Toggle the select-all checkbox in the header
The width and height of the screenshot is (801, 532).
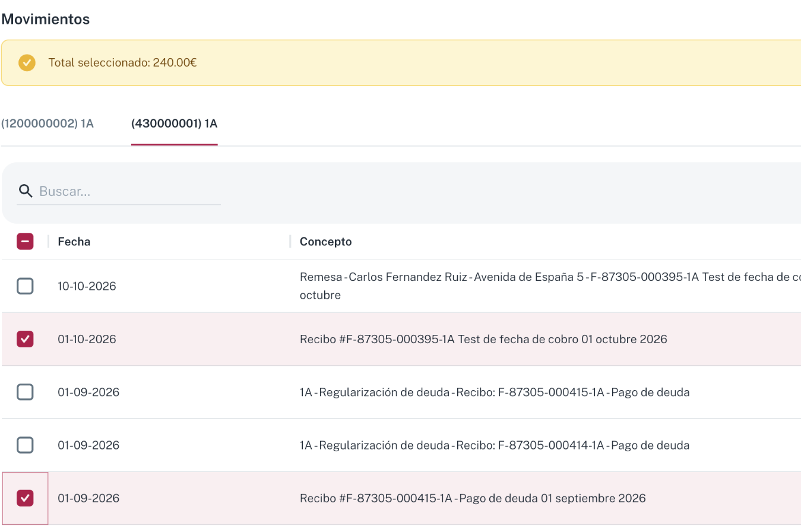coord(25,241)
